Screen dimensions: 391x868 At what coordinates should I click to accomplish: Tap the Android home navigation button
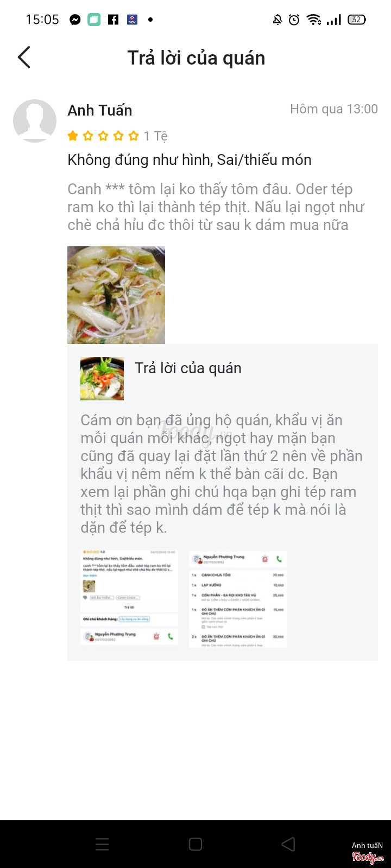[195, 844]
